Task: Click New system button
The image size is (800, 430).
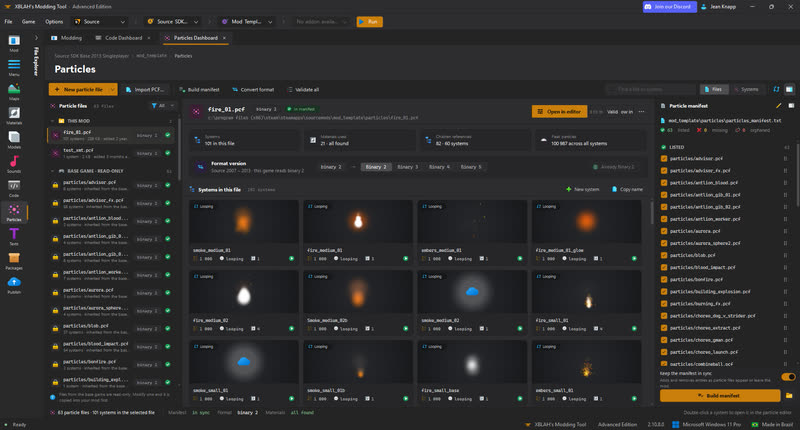Action: (583, 189)
